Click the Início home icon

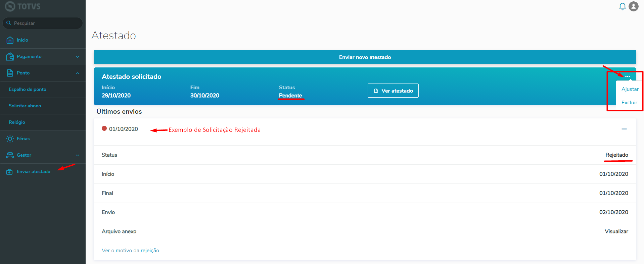click(x=10, y=40)
